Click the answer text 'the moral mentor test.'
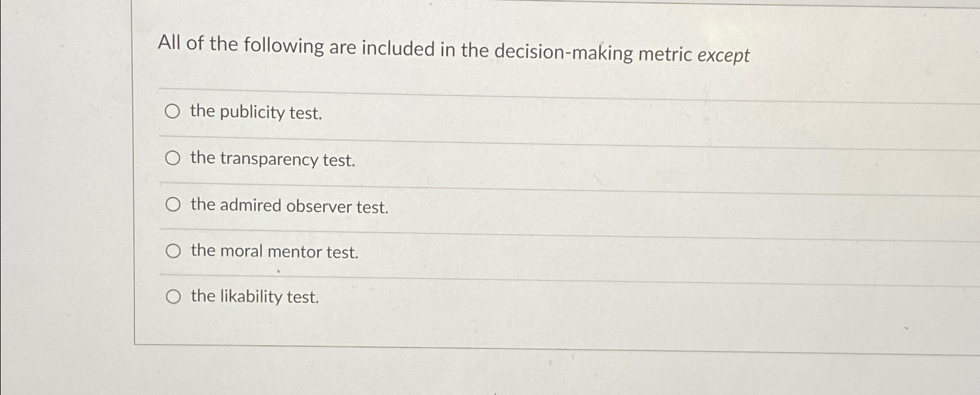980x395 pixels. coord(274,251)
